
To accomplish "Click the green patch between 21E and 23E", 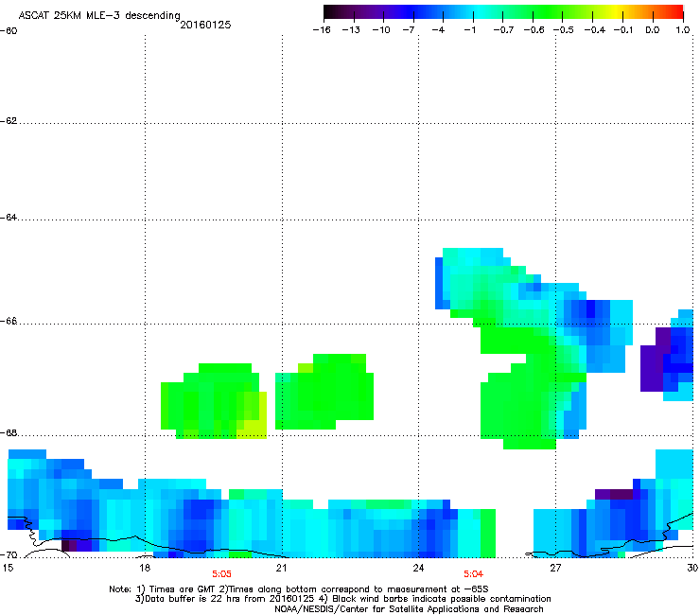I will coord(324,392).
